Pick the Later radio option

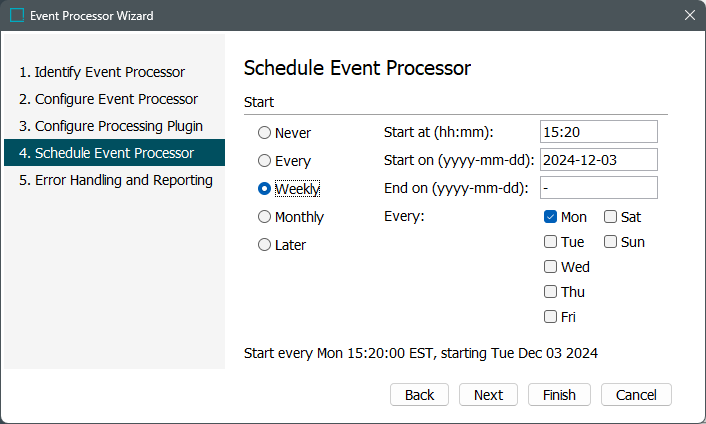pyautogui.click(x=264, y=245)
